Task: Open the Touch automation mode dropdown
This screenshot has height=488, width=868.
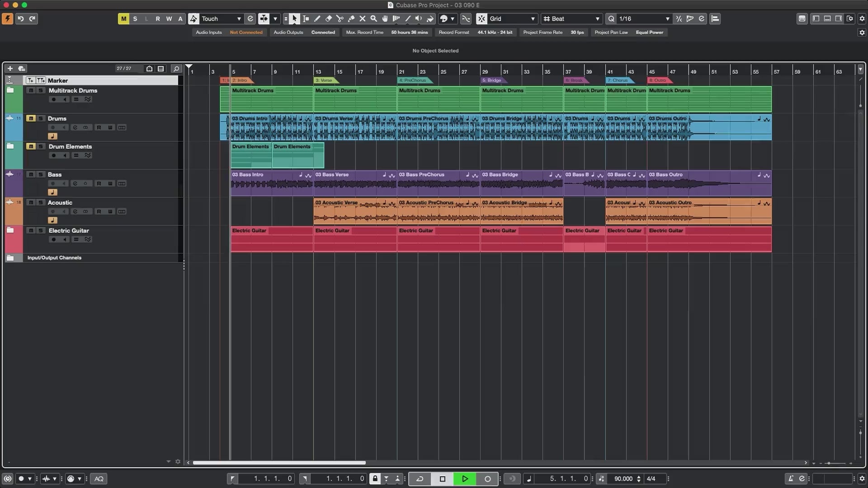Action: click(x=221, y=19)
